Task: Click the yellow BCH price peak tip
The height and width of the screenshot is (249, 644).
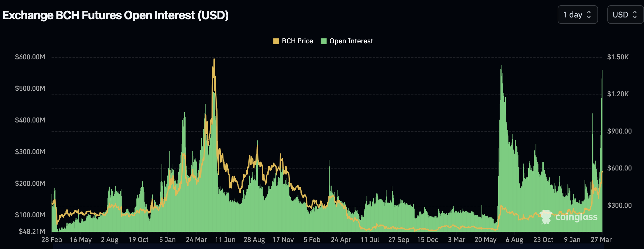Action: coord(214,59)
